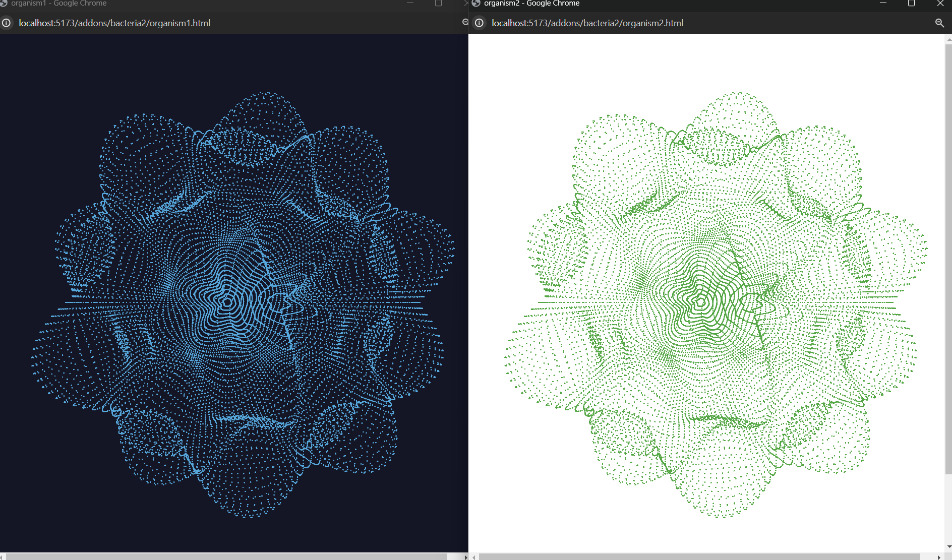Select the organism1.html URL in address bar
The height and width of the screenshot is (560, 952).
coord(114,23)
